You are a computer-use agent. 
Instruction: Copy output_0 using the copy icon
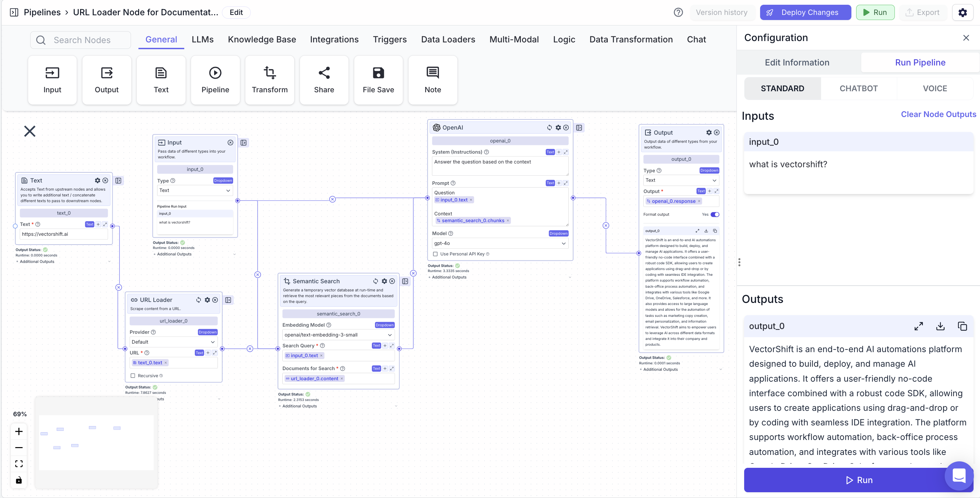point(962,326)
